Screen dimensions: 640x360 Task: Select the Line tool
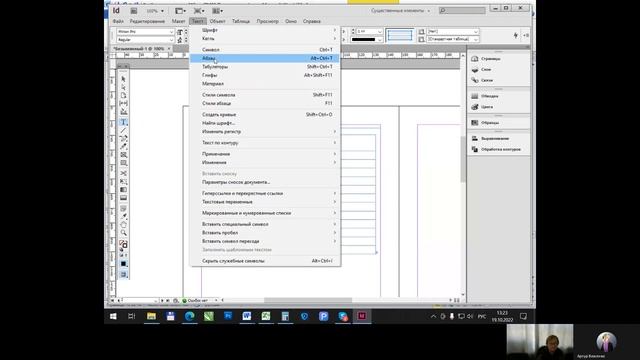coord(123,130)
